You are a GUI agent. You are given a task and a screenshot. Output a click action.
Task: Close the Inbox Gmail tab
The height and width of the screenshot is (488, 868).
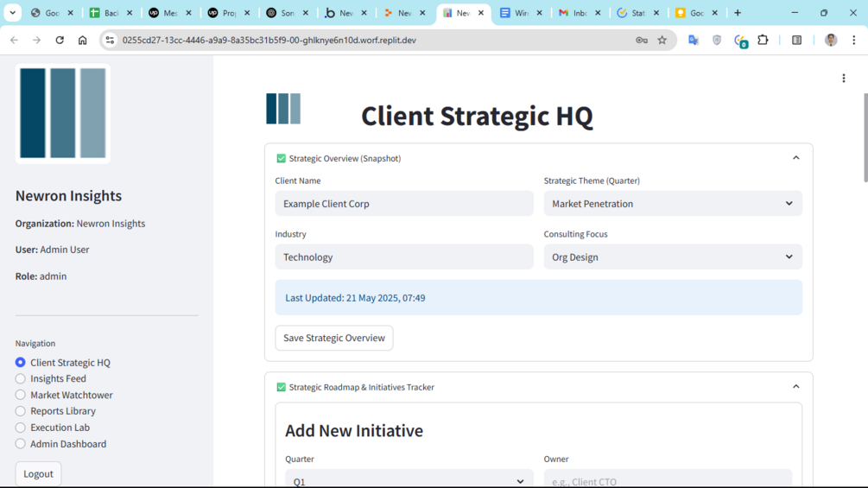tap(598, 13)
